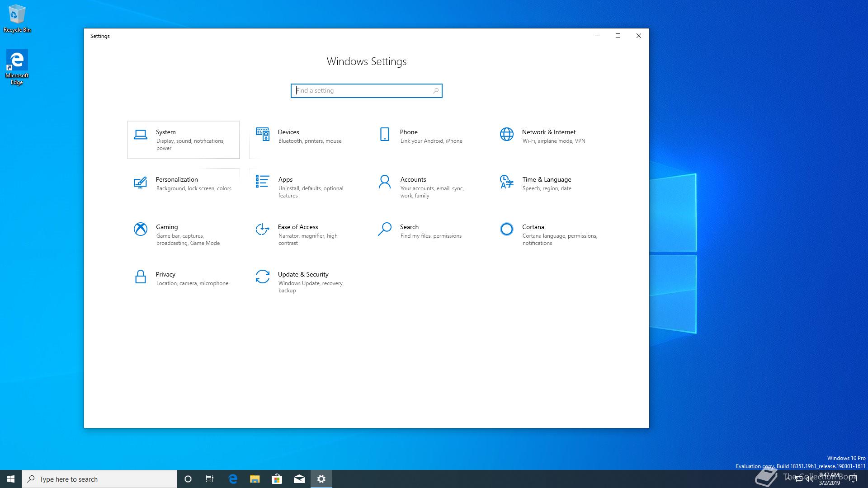Maximize the Settings window

[x=618, y=36]
